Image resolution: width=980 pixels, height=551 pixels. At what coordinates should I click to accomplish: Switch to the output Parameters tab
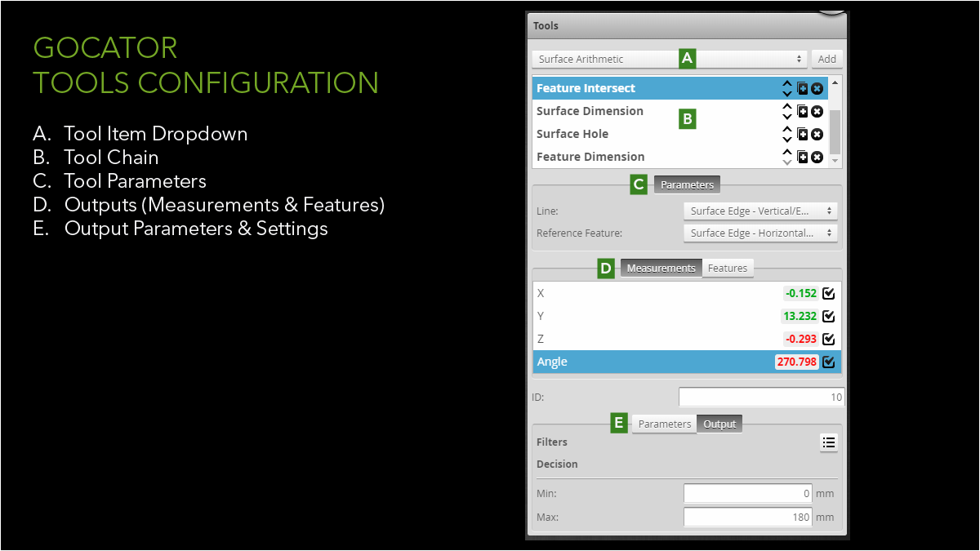[x=663, y=424]
